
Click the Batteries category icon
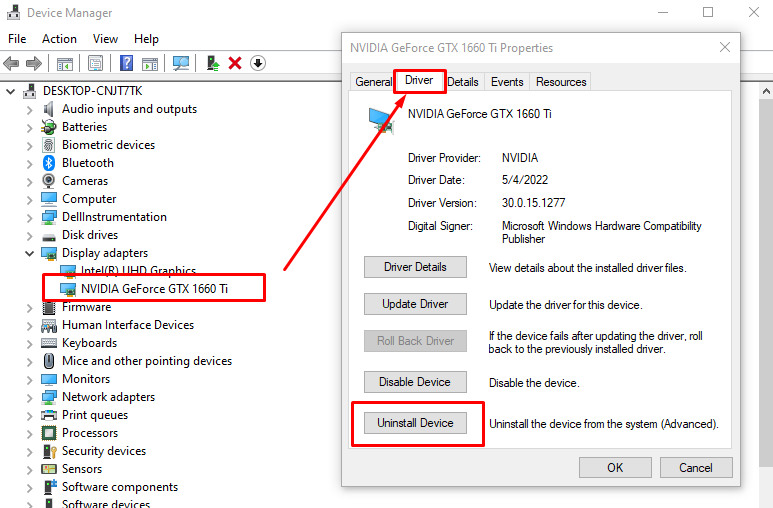pyautogui.click(x=49, y=127)
